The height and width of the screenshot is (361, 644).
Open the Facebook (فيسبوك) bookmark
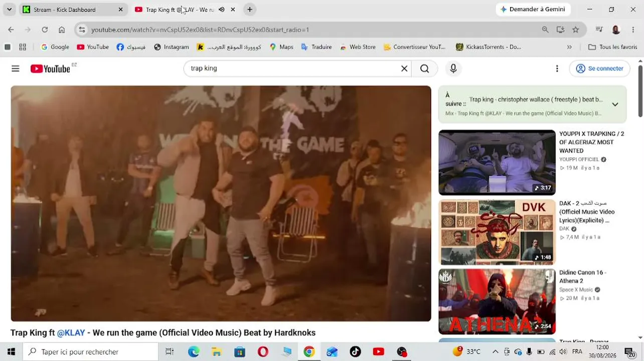tap(131, 47)
